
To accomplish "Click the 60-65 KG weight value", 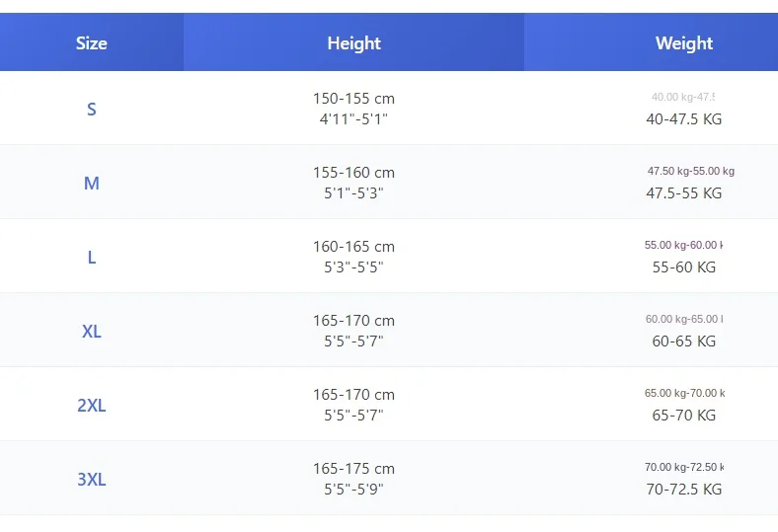I will [683, 342].
